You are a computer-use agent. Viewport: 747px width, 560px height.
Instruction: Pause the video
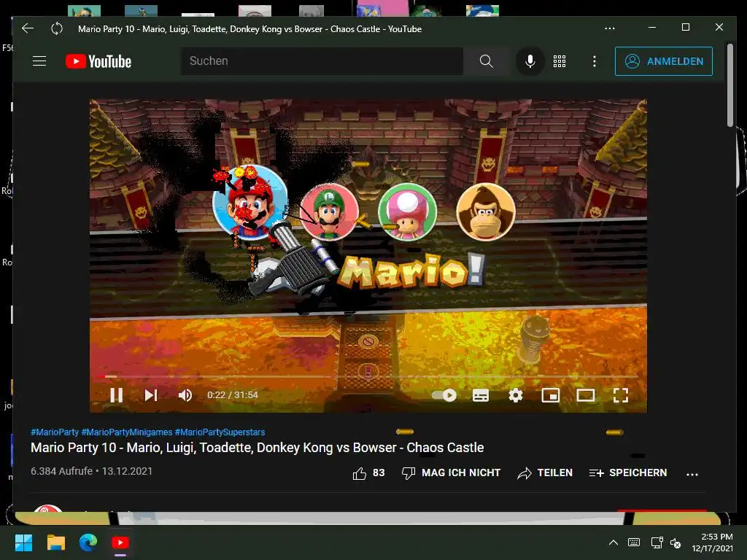(116, 395)
